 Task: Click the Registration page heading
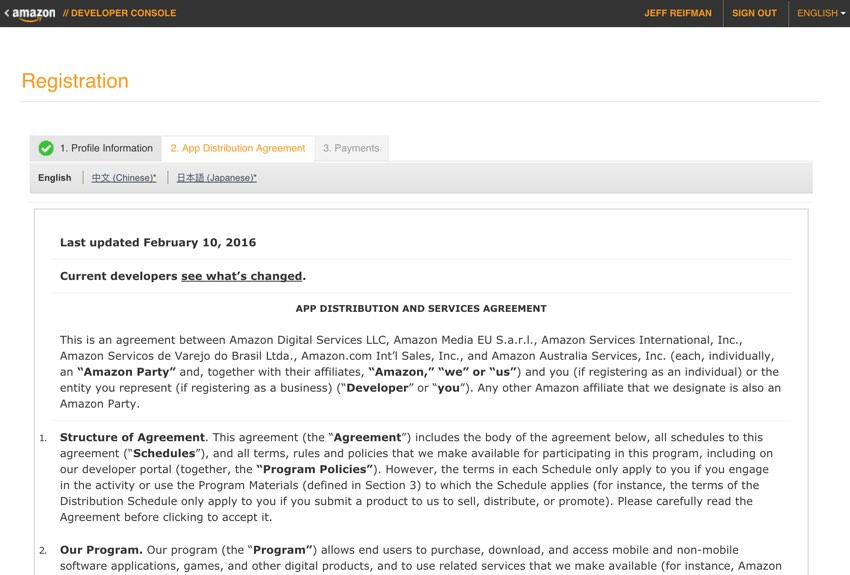tap(75, 81)
